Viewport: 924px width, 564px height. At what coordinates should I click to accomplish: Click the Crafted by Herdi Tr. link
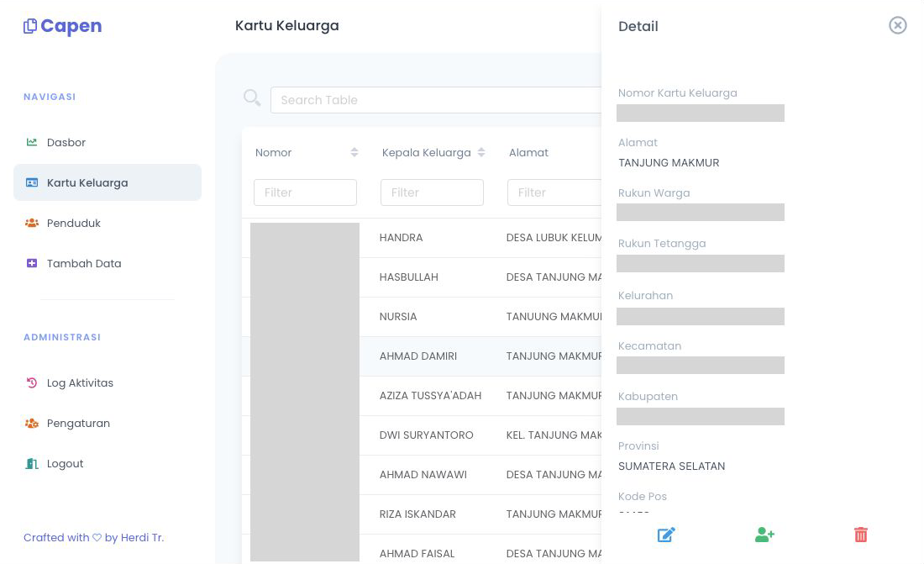pos(93,537)
